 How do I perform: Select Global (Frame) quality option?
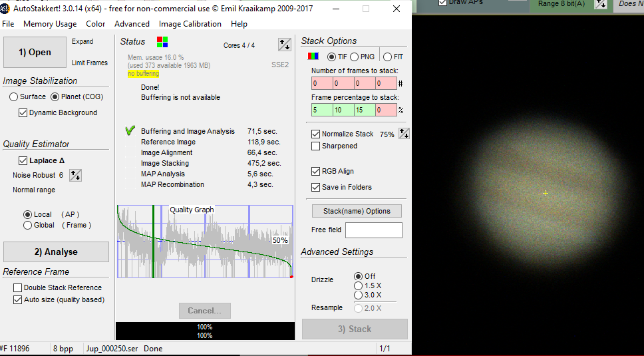pyautogui.click(x=27, y=225)
